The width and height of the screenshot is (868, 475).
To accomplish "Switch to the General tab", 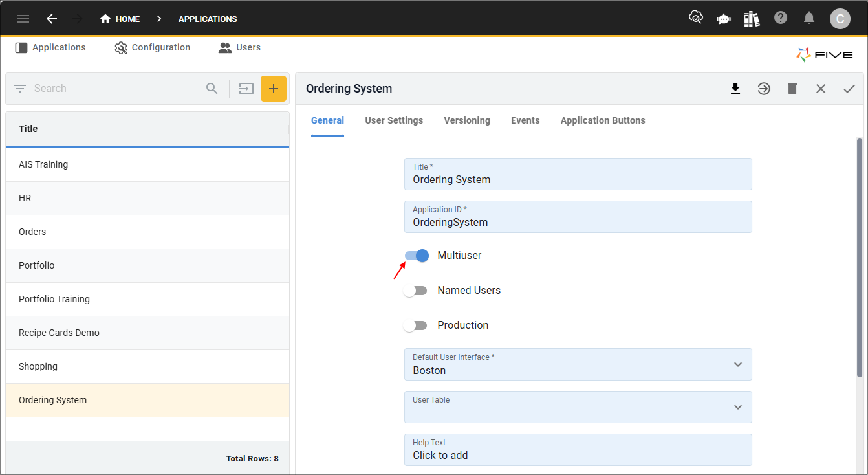I will coord(327,120).
